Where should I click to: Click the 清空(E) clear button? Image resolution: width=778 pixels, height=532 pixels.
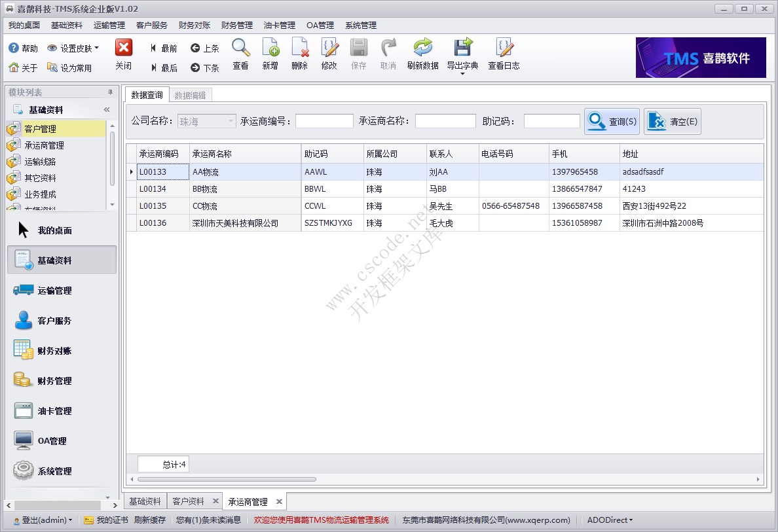click(673, 122)
